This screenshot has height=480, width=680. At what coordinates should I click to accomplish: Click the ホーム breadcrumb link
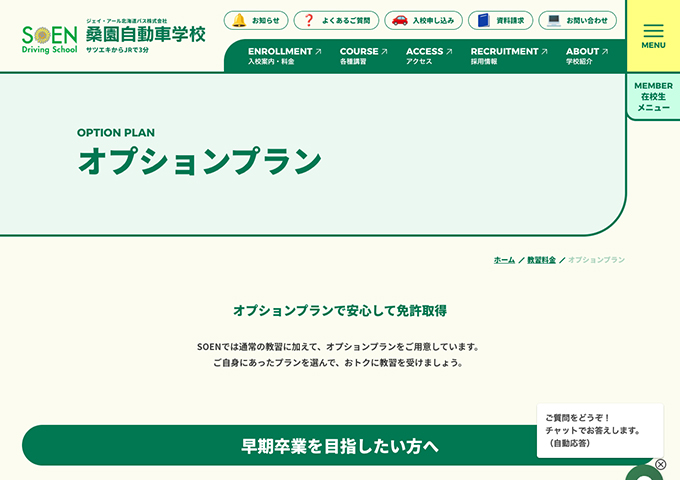coord(504,260)
